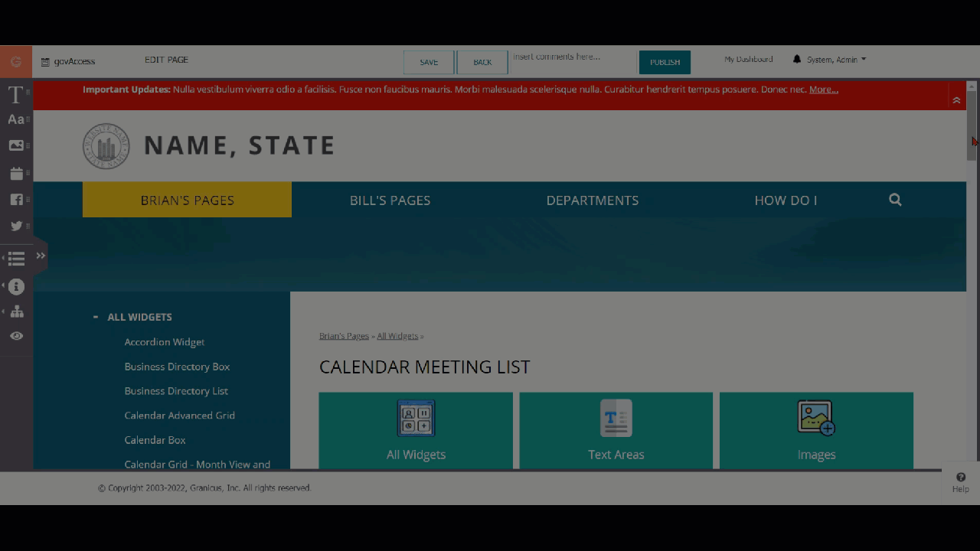The height and width of the screenshot is (551, 980).
Task: Expand the sidebar with the double-arrow chevron
Action: tap(40, 255)
